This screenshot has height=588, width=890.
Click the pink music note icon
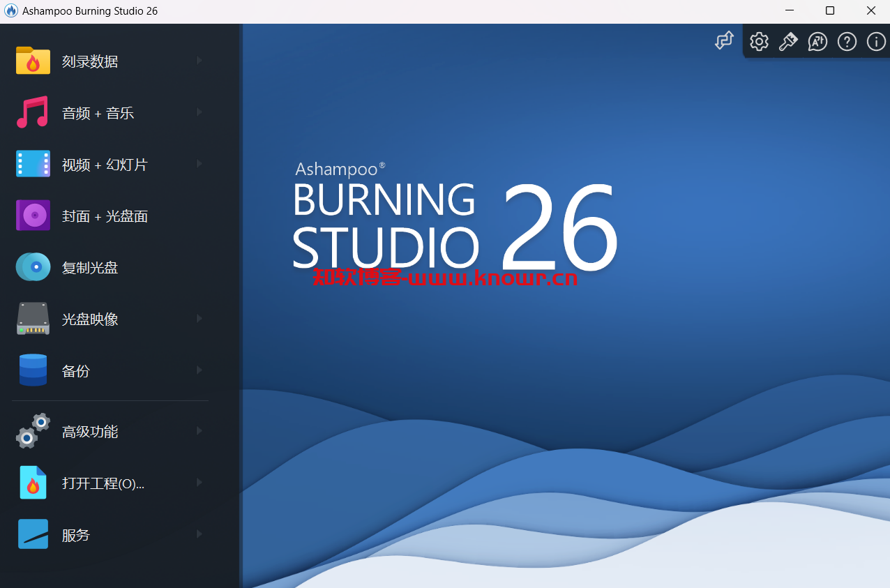coord(33,112)
